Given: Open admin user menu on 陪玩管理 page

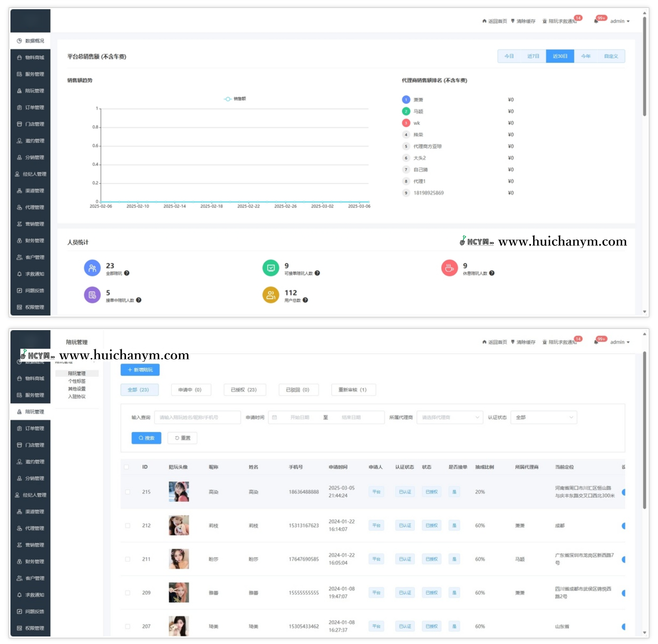Looking at the screenshot, I should tap(620, 342).
